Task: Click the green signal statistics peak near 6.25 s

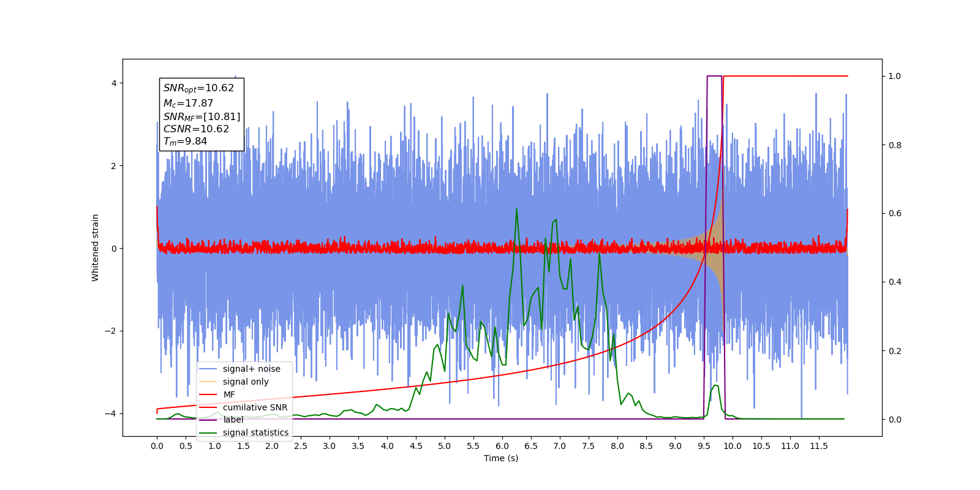Action: [x=516, y=209]
